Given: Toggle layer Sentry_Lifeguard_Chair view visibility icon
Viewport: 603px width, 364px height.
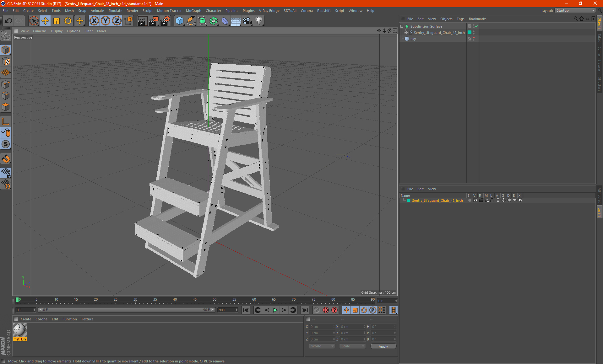Looking at the screenshot, I should coord(475,200).
